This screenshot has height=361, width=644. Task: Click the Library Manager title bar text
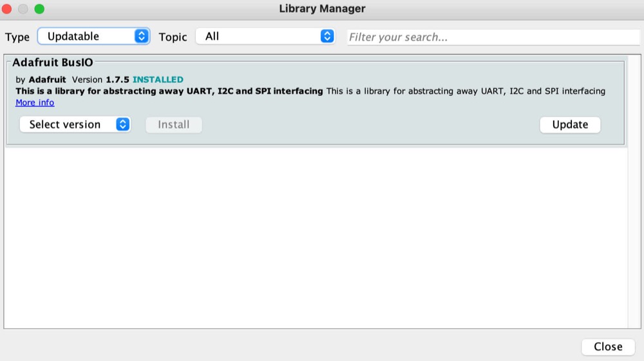tap(322, 9)
